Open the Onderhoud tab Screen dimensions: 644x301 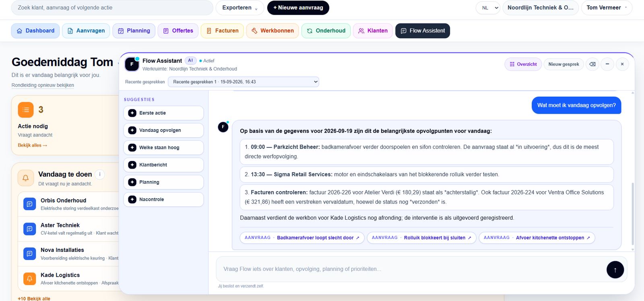tap(326, 31)
